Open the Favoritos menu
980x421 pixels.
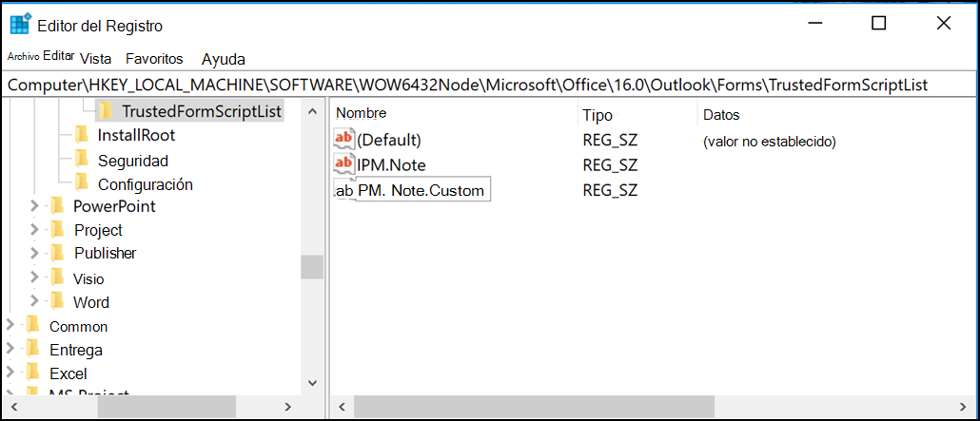click(154, 59)
